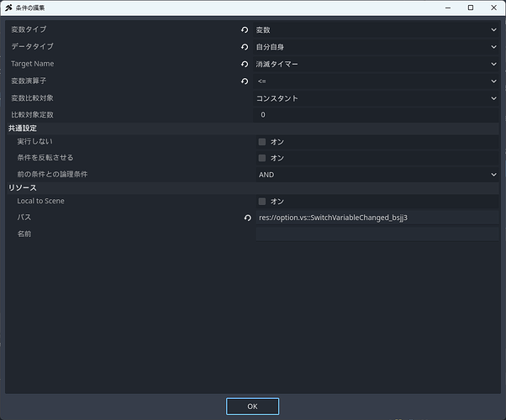
Task: Click the revert icon next to データタイプ
Action: [245, 47]
